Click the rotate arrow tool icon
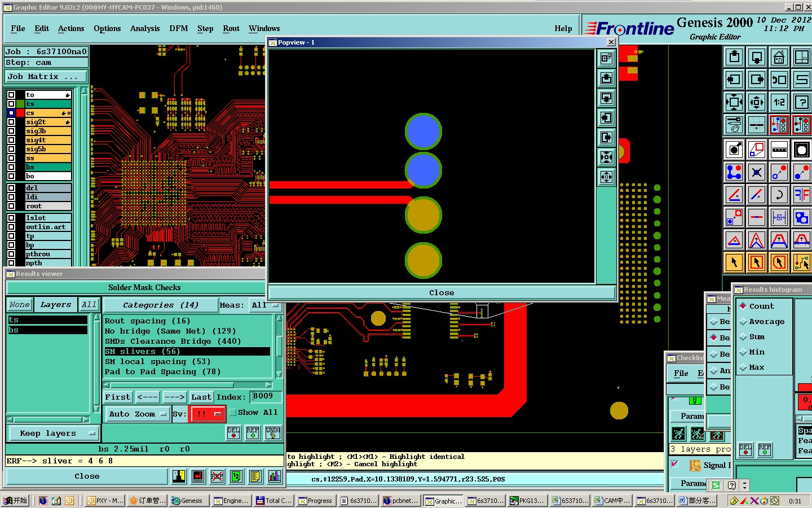Image resolution: width=812 pixels, height=508 pixels. (x=779, y=195)
